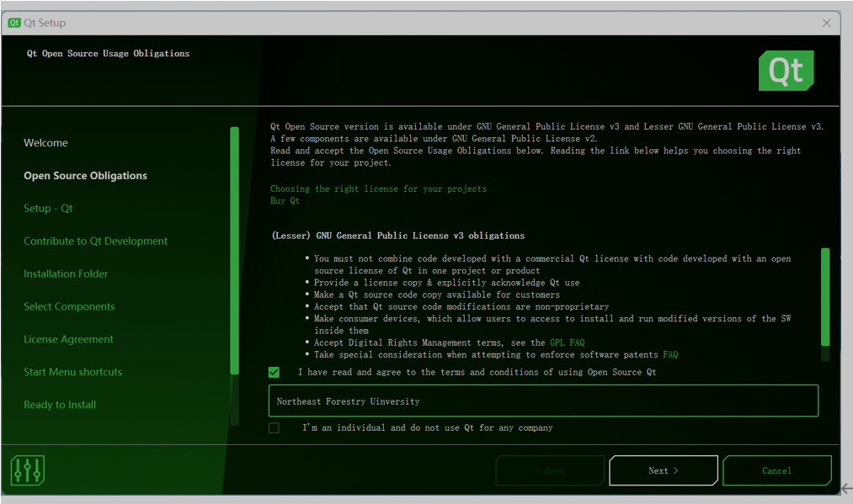Click the "Make a Qt source code copy available" bullet
Screen dimensions: 853x504
pos(437,294)
